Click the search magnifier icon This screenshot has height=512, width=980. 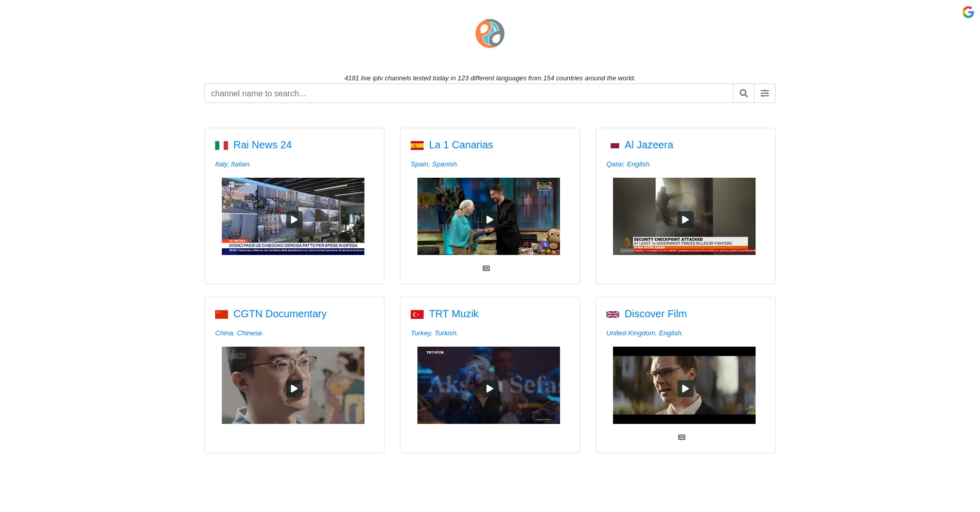tap(743, 93)
